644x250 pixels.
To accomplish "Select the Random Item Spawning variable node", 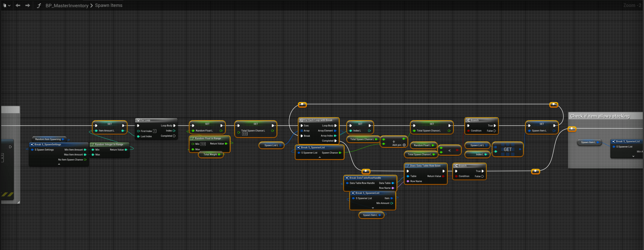I will point(48,139).
